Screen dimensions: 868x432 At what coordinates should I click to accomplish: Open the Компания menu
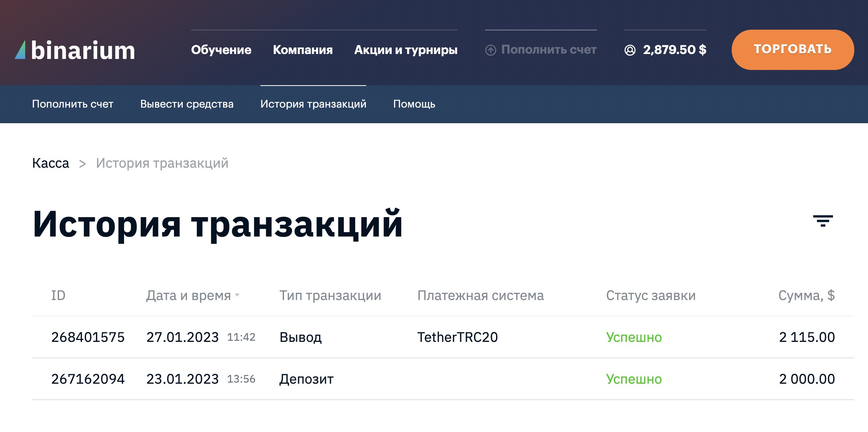pos(303,50)
